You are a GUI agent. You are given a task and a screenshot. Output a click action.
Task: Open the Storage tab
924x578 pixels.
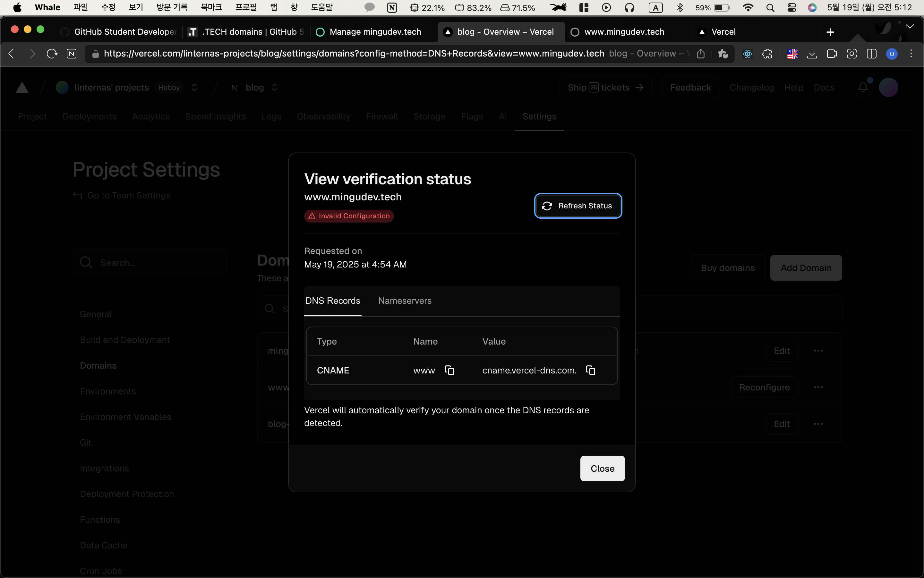(x=429, y=117)
